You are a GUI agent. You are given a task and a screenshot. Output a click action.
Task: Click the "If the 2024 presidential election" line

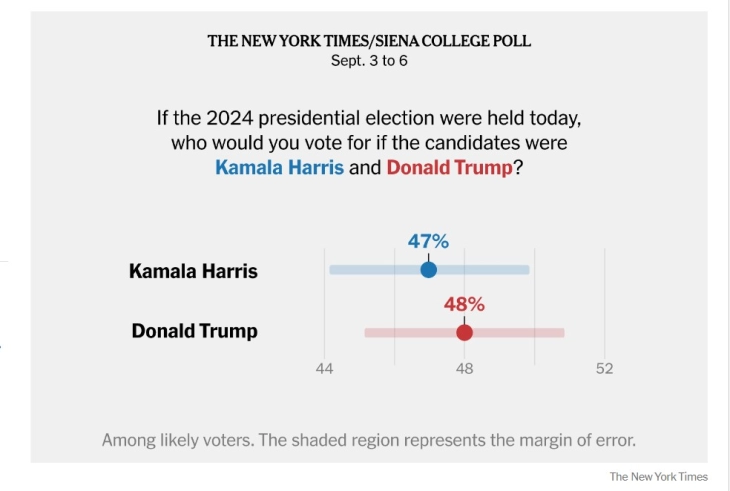(x=369, y=117)
